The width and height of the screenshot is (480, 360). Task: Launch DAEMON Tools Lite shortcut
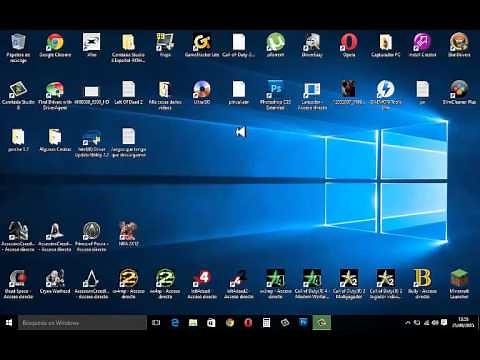[x=385, y=89]
